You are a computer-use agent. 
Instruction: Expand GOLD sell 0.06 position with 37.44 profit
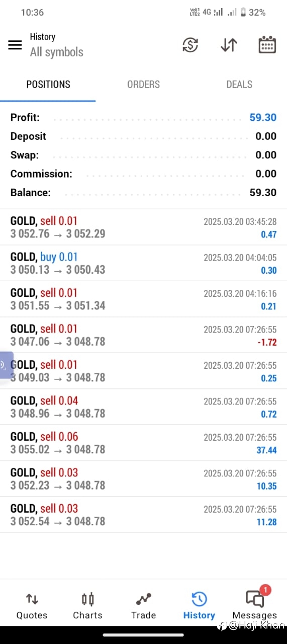click(x=143, y=443)
